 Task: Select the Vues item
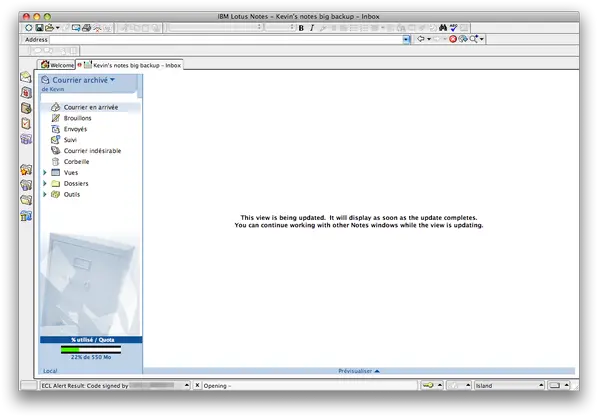click(71, 172)
